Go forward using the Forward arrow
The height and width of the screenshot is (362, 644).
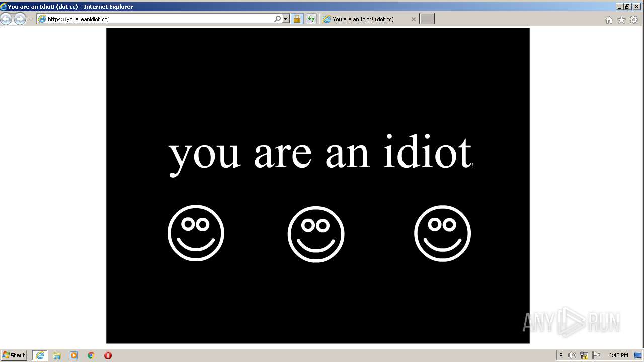point(20,19)
